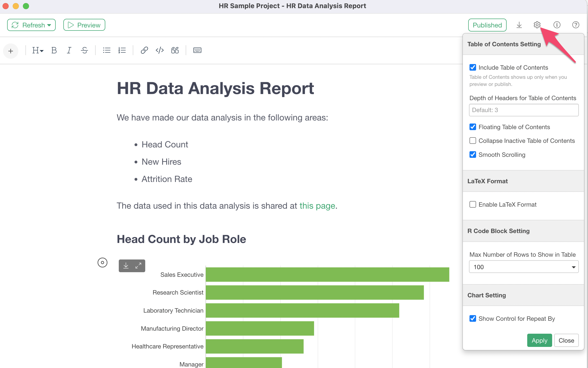Click the Manufacturing Director bar
Screen dimensions: 588x368
click(x=260, y=328)
